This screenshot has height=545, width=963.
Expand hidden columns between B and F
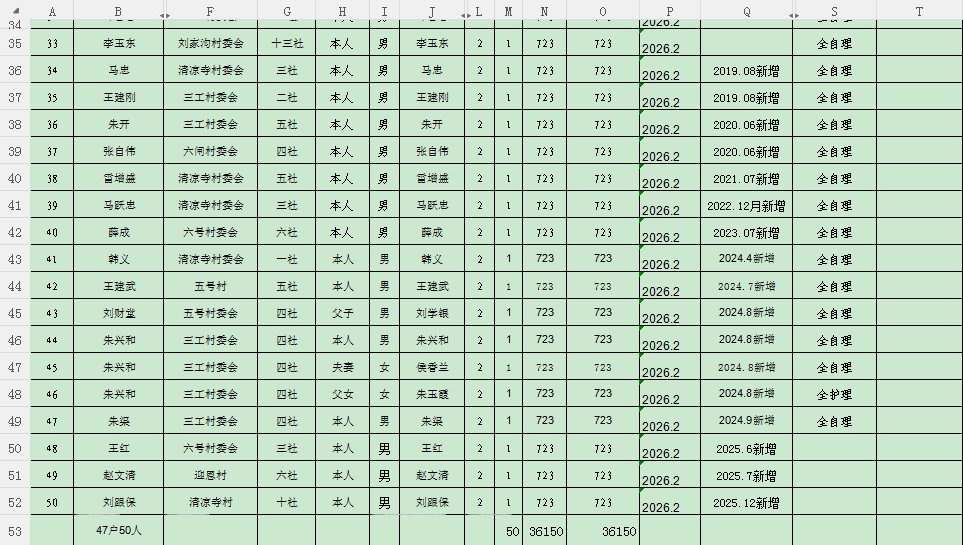(164, 14)
